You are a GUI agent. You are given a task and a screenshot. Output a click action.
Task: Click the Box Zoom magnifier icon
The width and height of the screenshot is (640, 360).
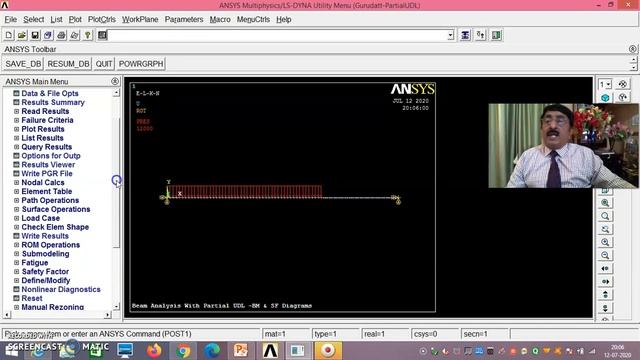605,216
